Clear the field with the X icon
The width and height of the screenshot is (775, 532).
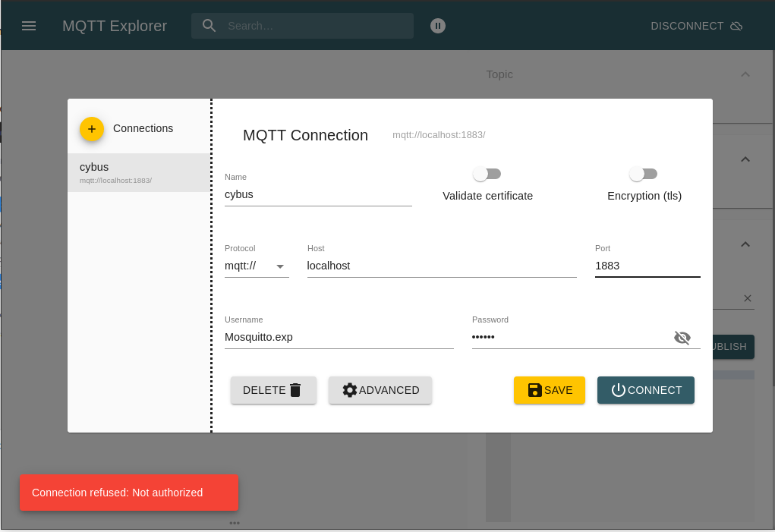747,298
